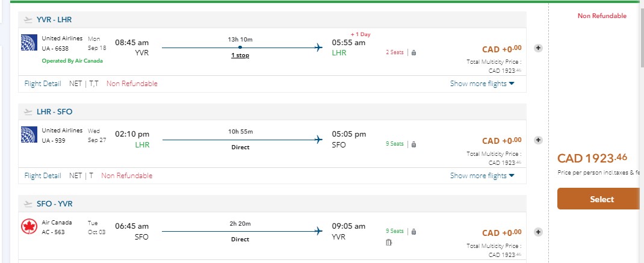Click the baggage icon beside 9 Seats on SFO-YVR
The height and width of the screenshot is (263, 644).
[413, 231]
